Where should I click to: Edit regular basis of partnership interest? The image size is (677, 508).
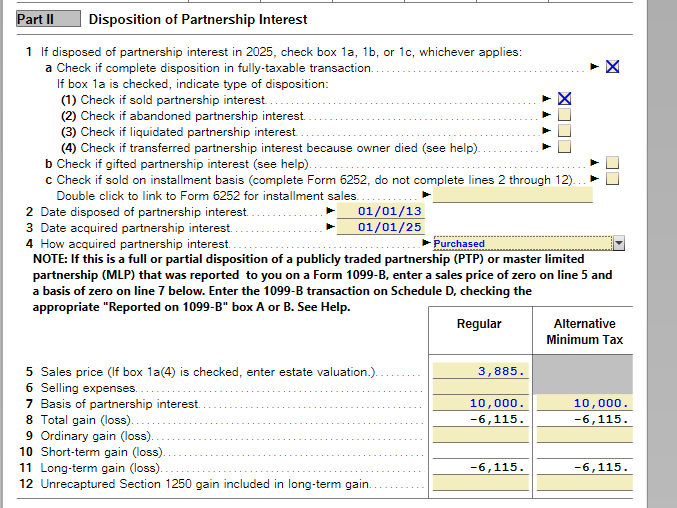[480, 403]
